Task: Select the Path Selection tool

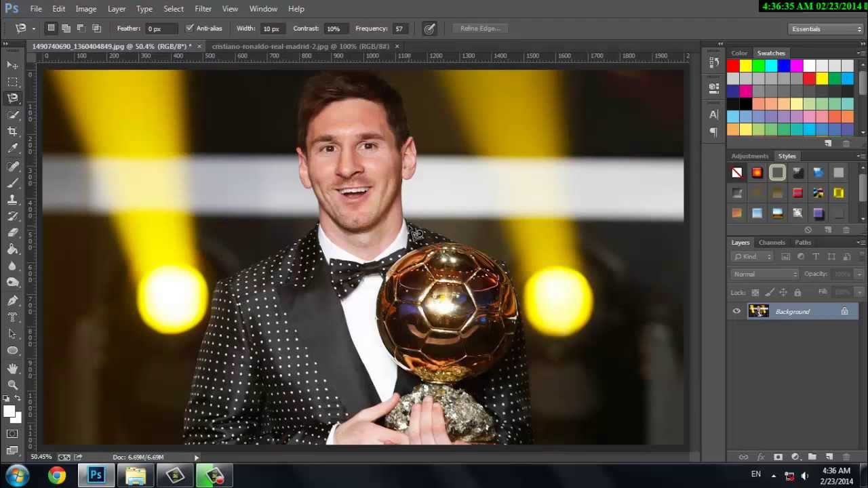Action: pos(13,334)
